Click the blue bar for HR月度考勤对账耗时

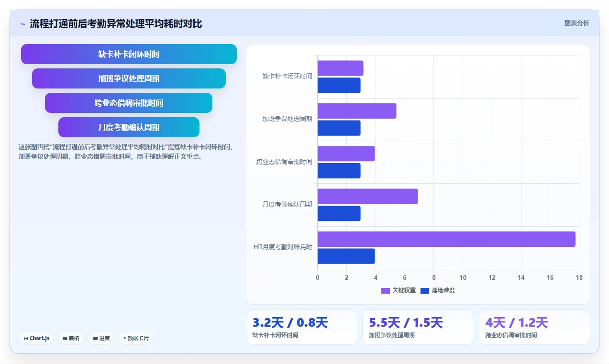(346, 256)
